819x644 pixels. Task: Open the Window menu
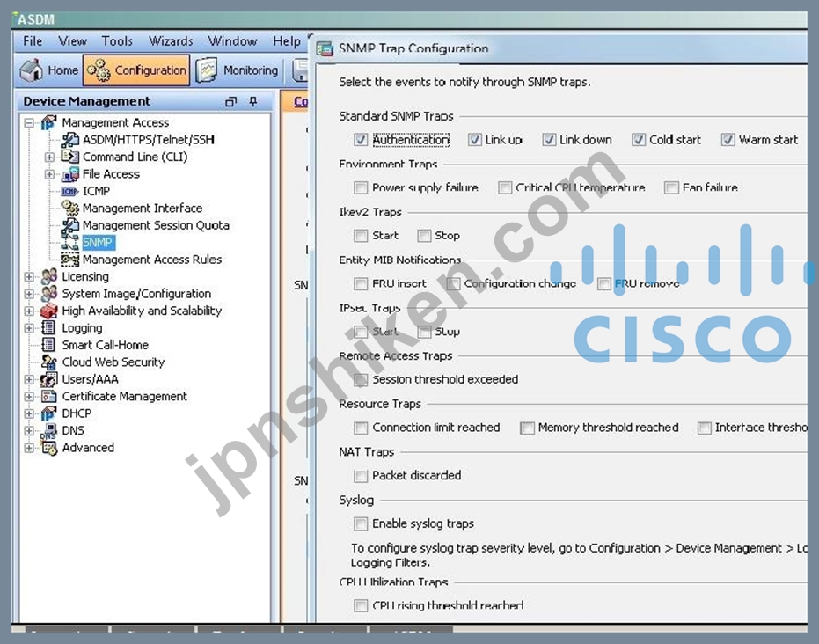point(232,40)
